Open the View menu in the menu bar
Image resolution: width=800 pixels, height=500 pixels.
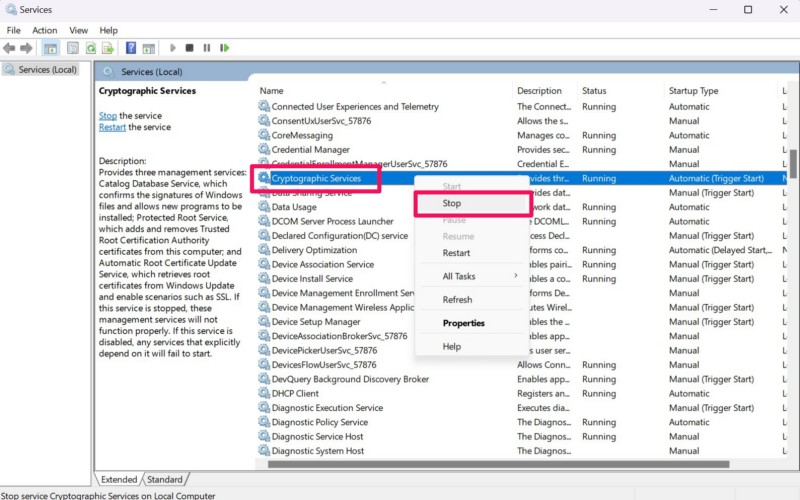point(78,30)
